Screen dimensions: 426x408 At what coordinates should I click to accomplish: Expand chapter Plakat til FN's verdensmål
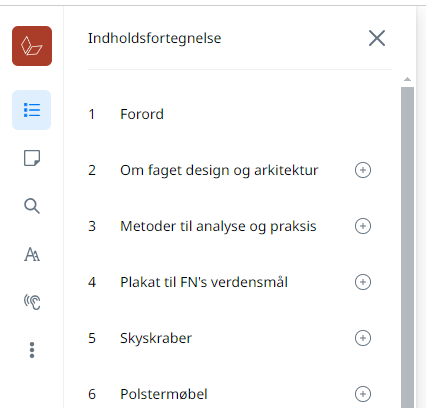[x=363, y=282]
